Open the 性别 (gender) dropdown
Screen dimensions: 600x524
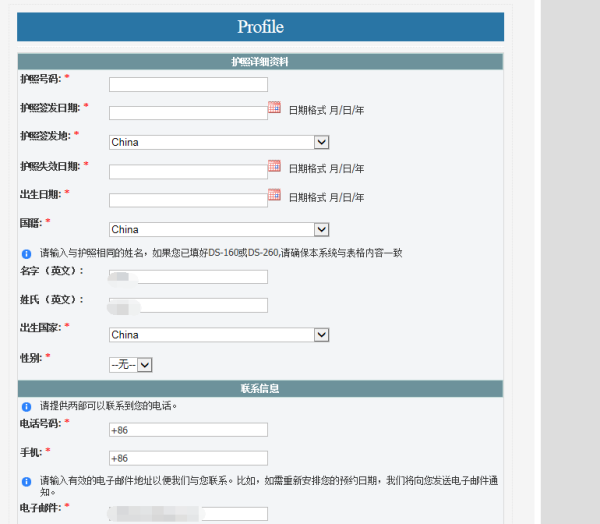(130, 365)
